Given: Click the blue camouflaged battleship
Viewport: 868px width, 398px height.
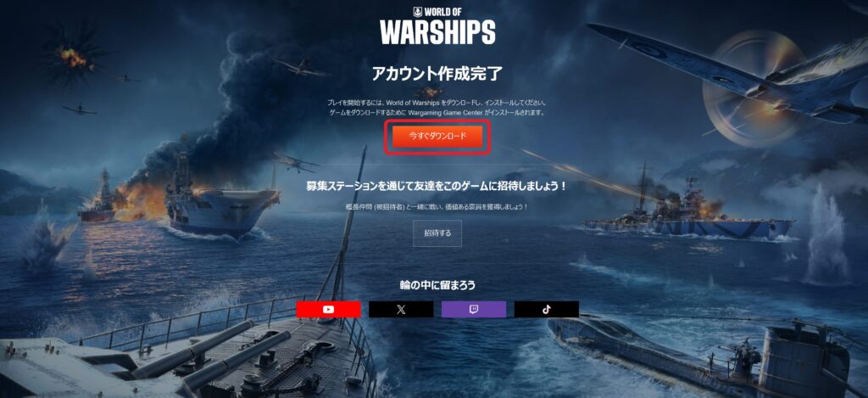Looking at the screenshot, I should coord(689,219).
